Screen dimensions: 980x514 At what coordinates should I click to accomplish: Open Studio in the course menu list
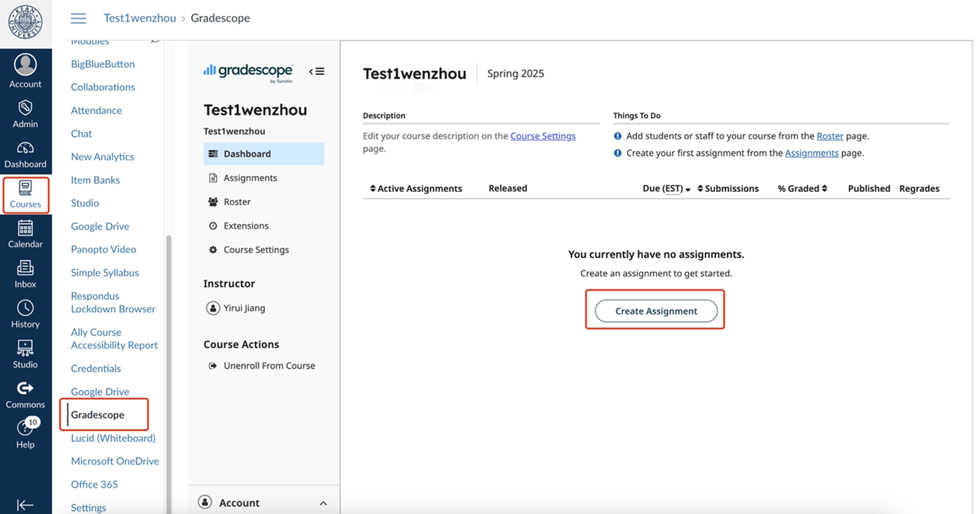[x=84, y=203]
